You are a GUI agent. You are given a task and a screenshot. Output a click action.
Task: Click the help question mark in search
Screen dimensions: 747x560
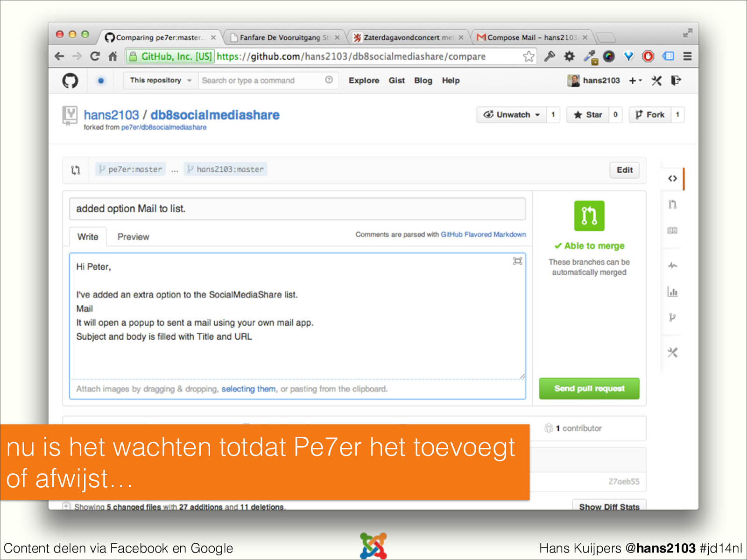[329, 80]
